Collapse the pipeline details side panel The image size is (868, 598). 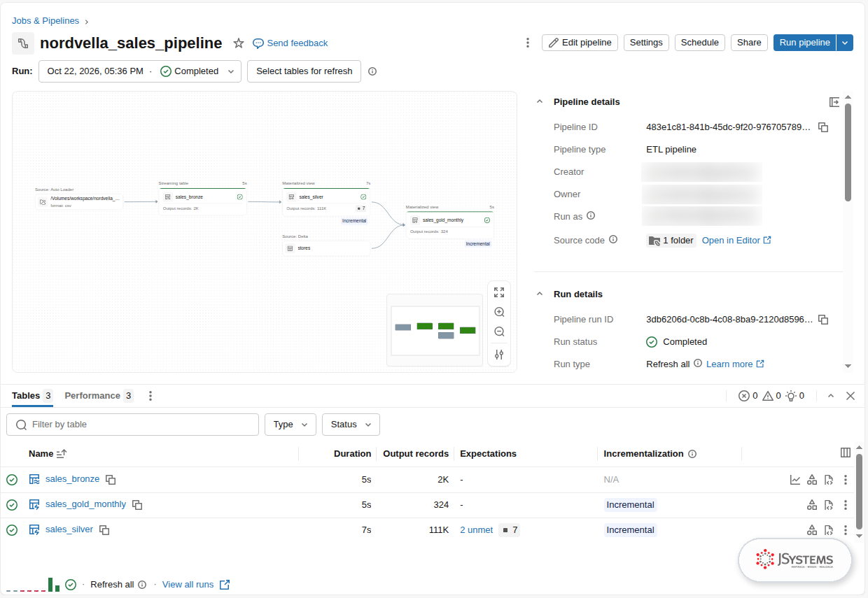834,102
